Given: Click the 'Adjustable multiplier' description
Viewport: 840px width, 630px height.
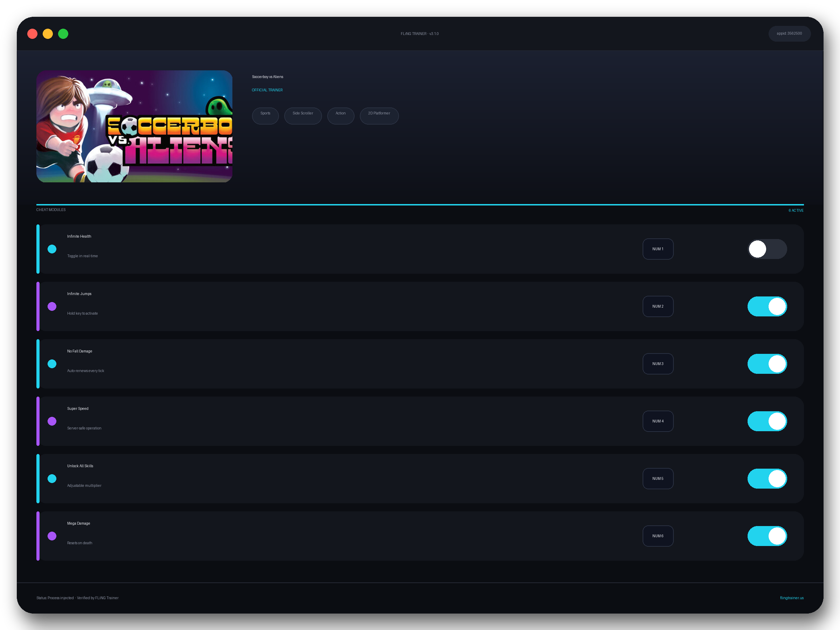Looking at the screenshot, I should click(x=84, y=485).
